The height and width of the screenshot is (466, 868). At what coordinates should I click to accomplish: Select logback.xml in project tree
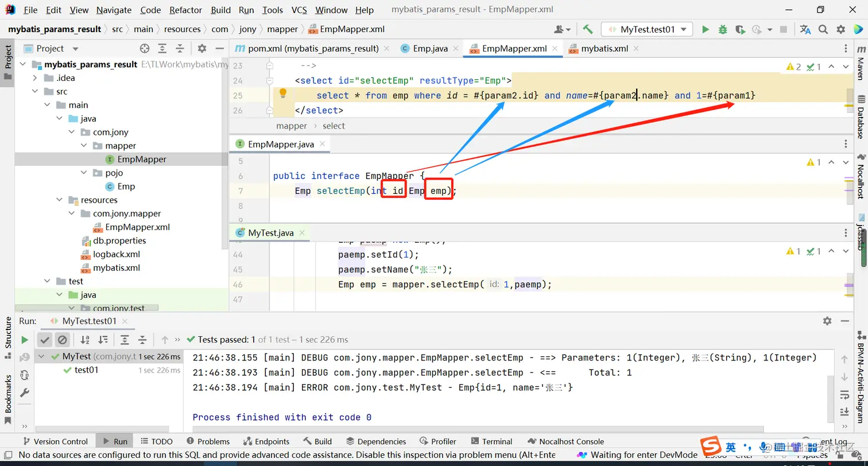[x=117, y=254]
